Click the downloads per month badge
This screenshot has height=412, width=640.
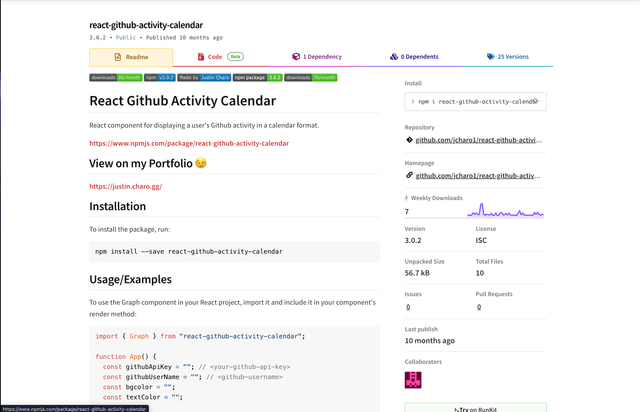pos(115,77)
